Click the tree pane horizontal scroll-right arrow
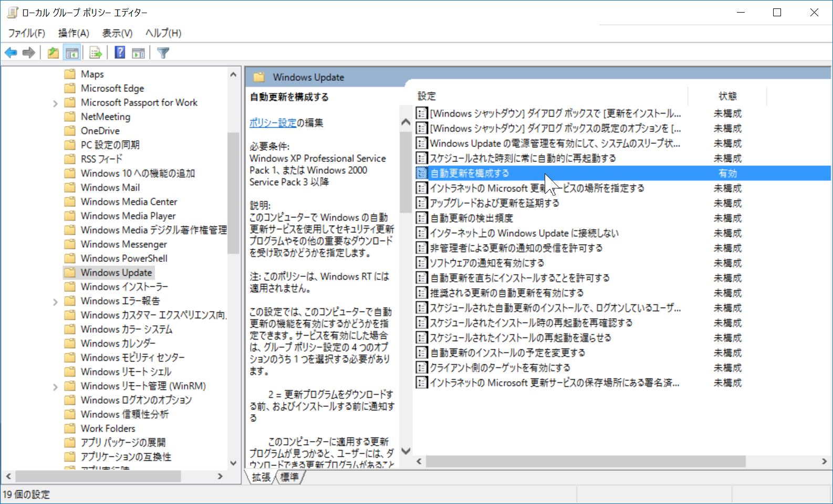833x504 pixels. (220, 476)
